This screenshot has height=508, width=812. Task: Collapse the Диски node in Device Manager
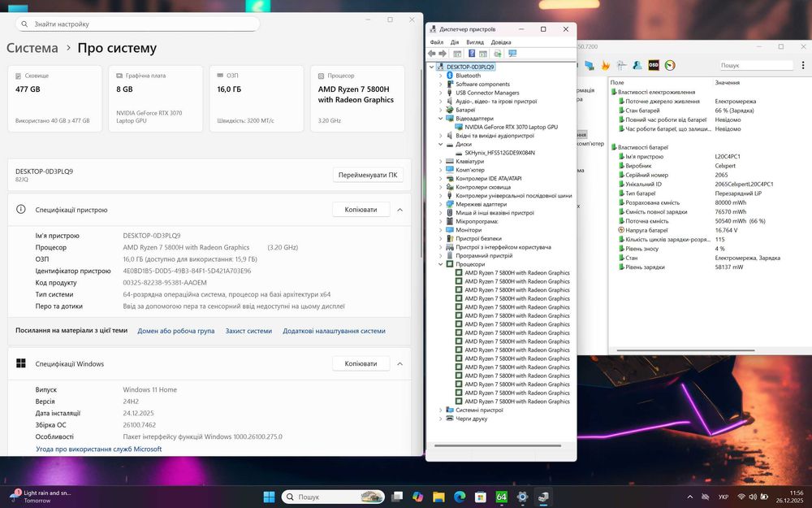[441, 144]
